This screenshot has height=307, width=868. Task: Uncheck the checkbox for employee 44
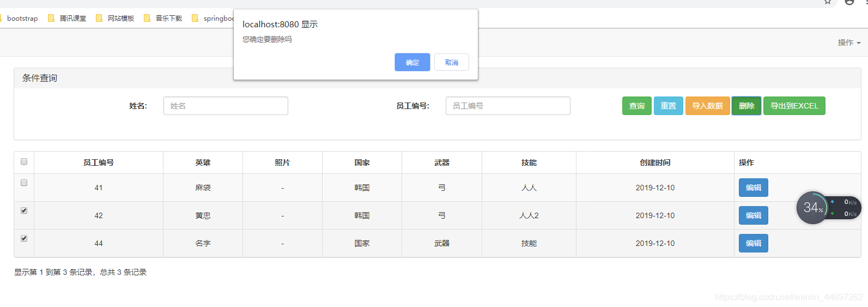coord(24,238)
